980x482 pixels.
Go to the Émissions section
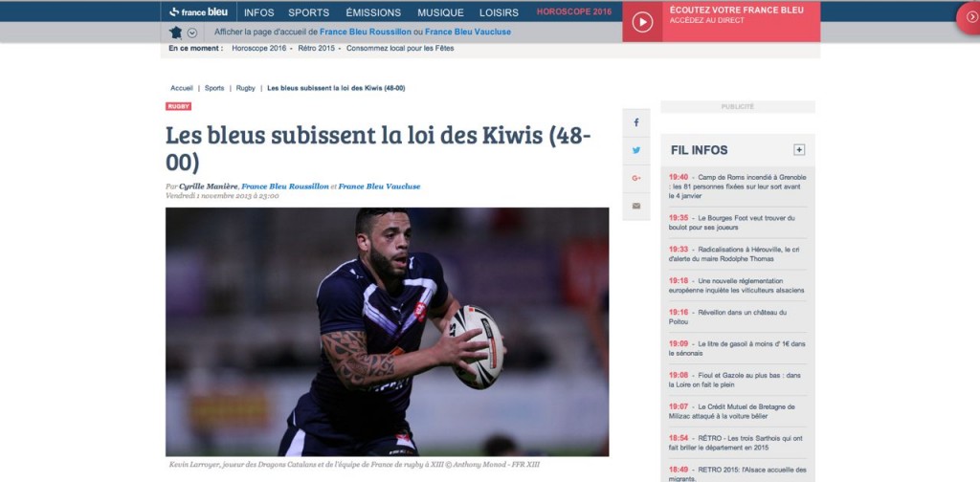[373, 12]
